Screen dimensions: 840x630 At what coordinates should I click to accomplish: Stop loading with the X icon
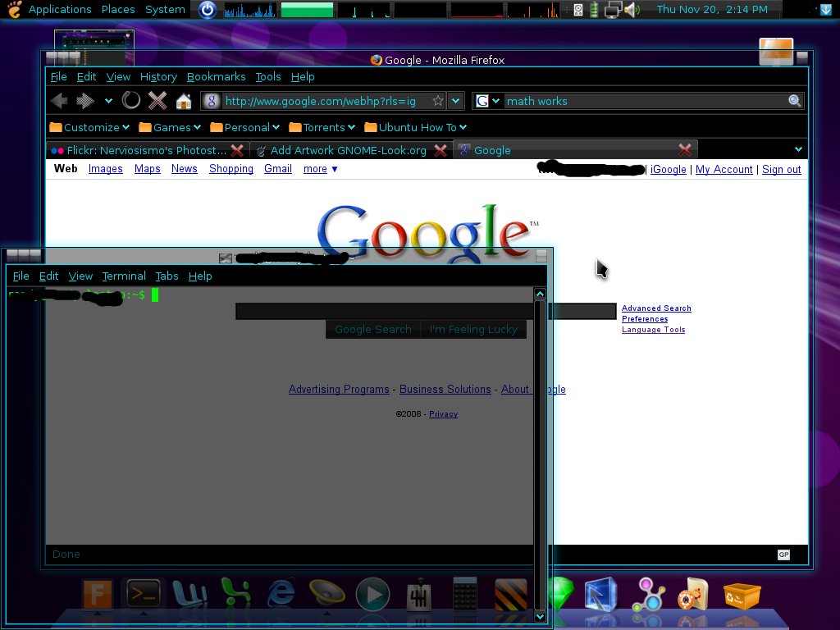pyautogui.click(x=157, y=100)
